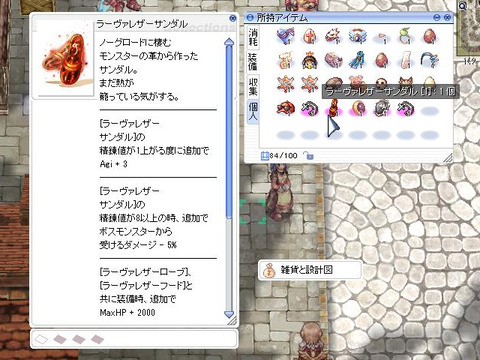Image resolution: width=480 pixels, height=360 pixels.
Task: Pick the teal ribbon scarf item
Action: tap(358, 60)
